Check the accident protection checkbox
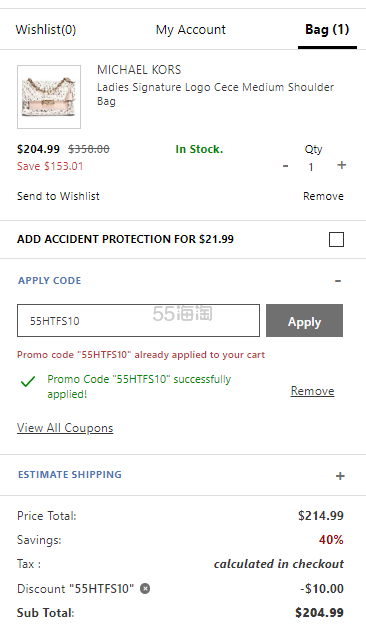 (336, 240)
